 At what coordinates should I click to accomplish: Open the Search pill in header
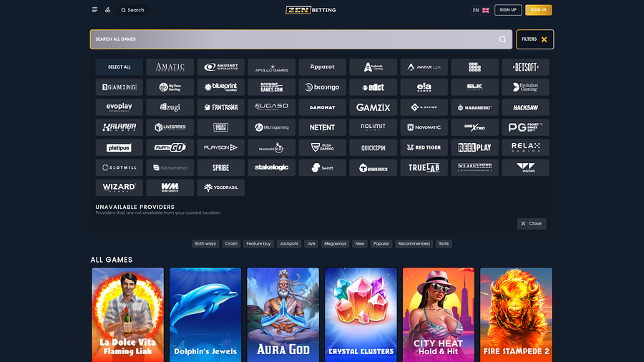click(x=133, y=10)
